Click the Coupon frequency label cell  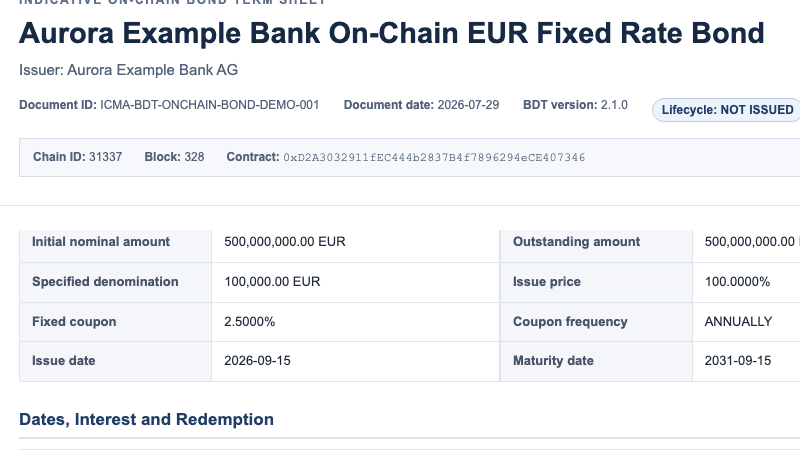point(596,322)
